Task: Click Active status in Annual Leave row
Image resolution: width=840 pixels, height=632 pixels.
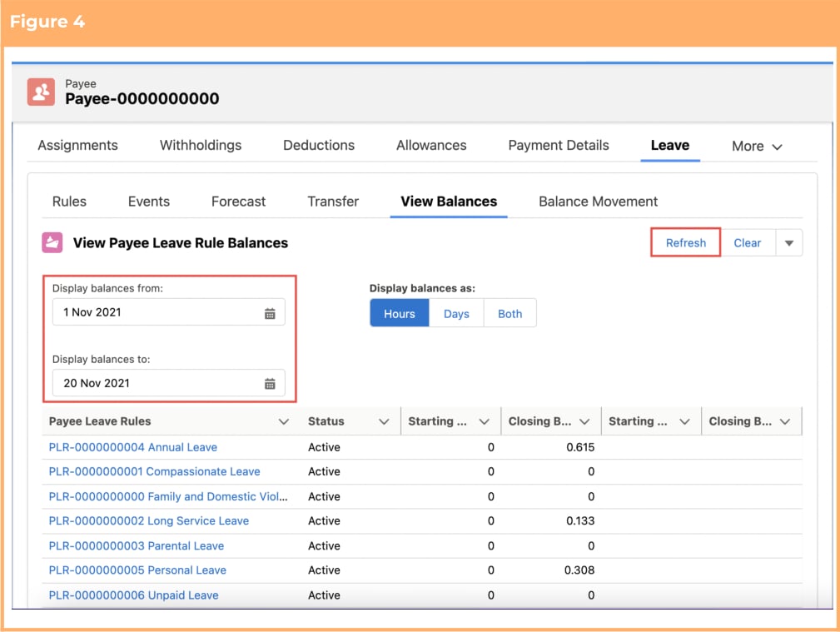Action: [324, 448]
